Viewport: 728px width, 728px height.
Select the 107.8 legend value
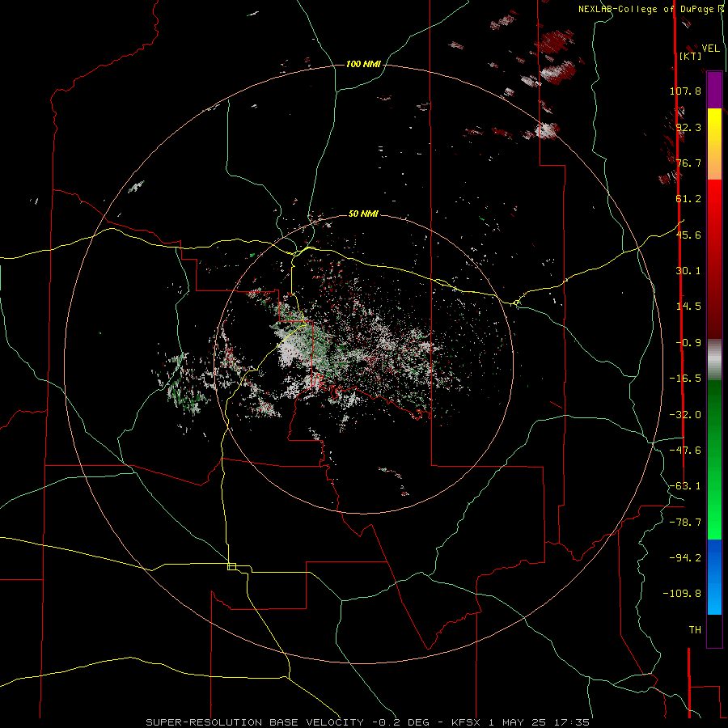(x=685, y=91)
